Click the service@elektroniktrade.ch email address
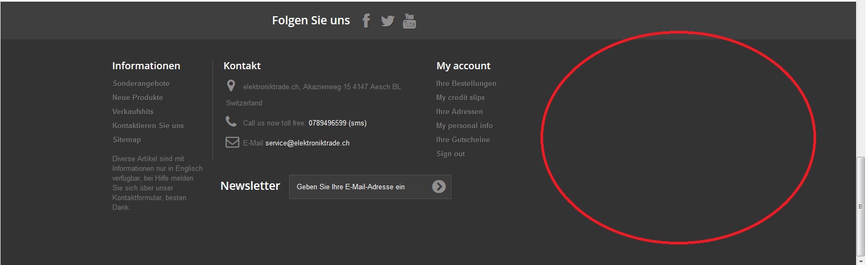 pos(308,143)
